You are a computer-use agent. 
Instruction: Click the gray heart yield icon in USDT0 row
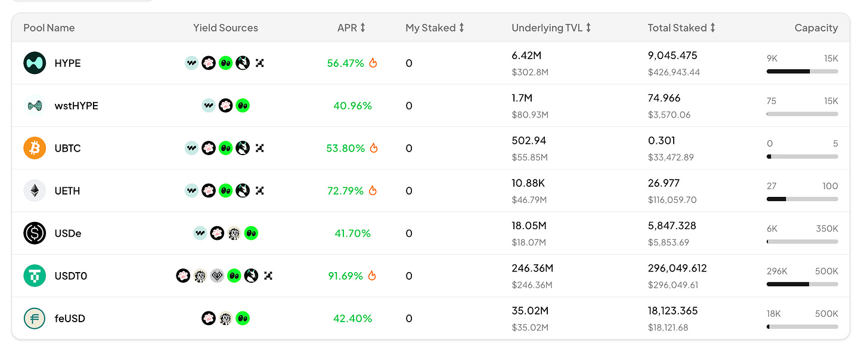click(217, 276)
